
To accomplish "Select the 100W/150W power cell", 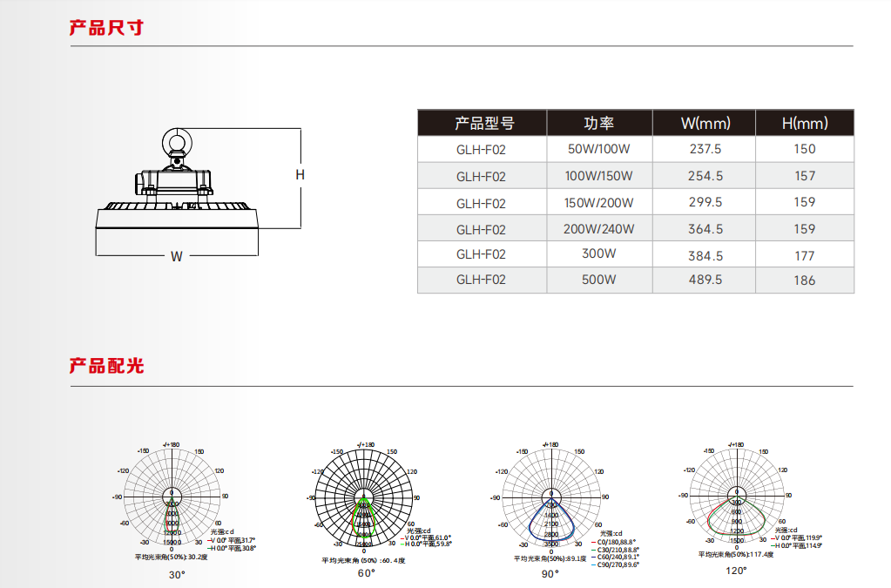I will pos(598,176).
